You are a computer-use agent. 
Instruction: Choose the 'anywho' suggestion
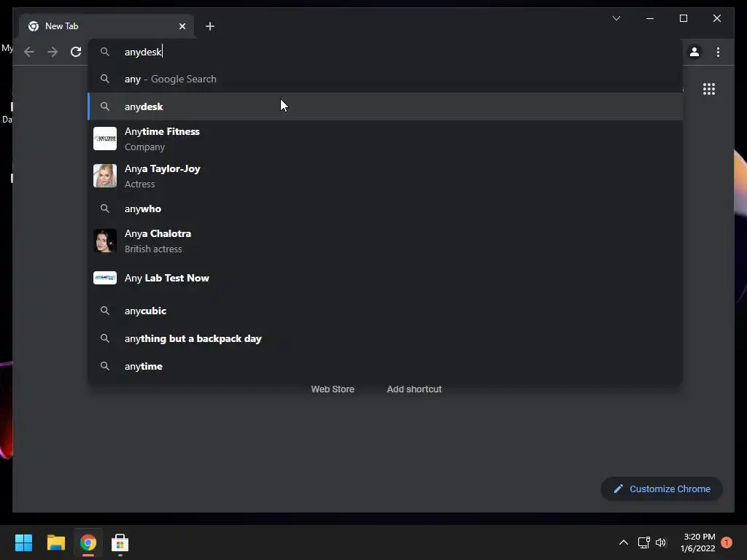(385, 209)
